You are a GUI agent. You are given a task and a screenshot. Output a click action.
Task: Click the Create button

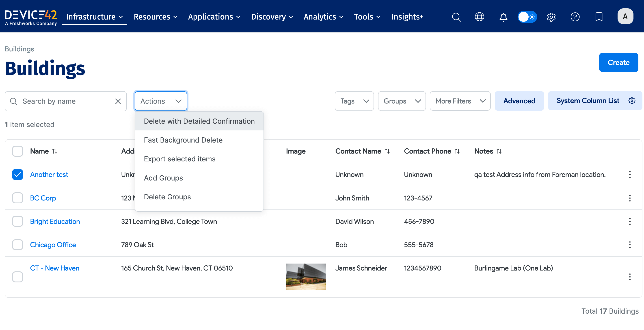click(x=618, y=62)
